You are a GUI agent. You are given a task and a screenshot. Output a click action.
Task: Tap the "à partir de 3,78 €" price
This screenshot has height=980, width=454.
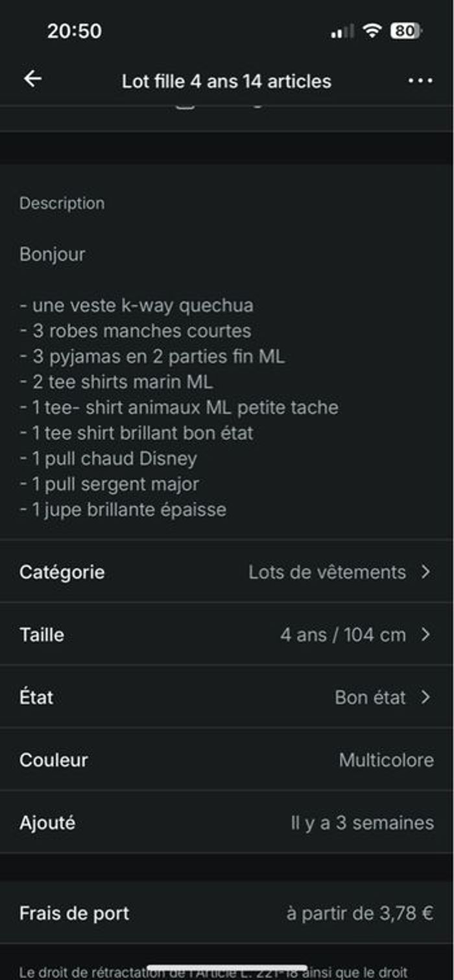[360, 913]
